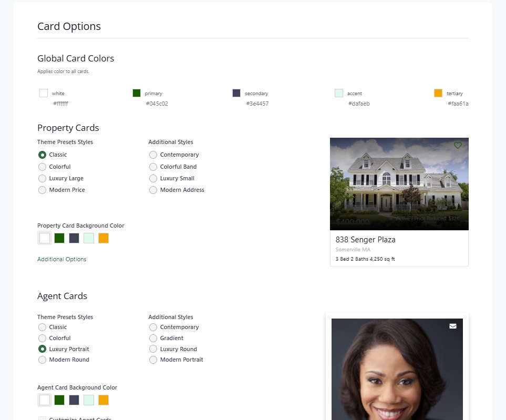Click the white global card color swatch
Viewport: 506px width, 420px height.
coord(44,93)
